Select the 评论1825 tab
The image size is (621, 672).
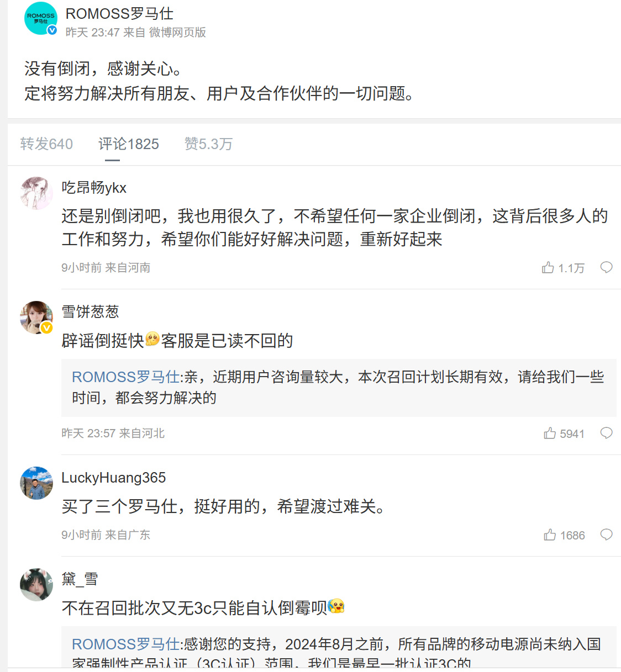click(x=128, y=144)
